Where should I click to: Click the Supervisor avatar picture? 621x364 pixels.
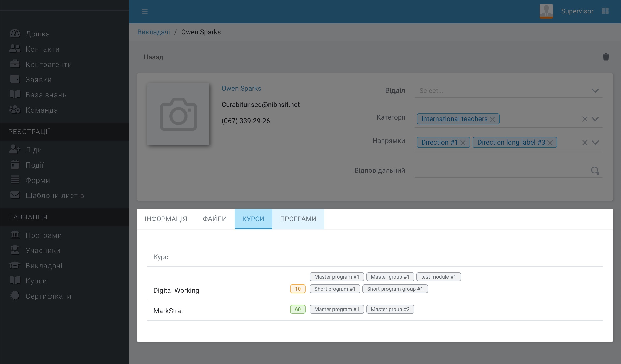pyautogui.click(x=546, y=11)
